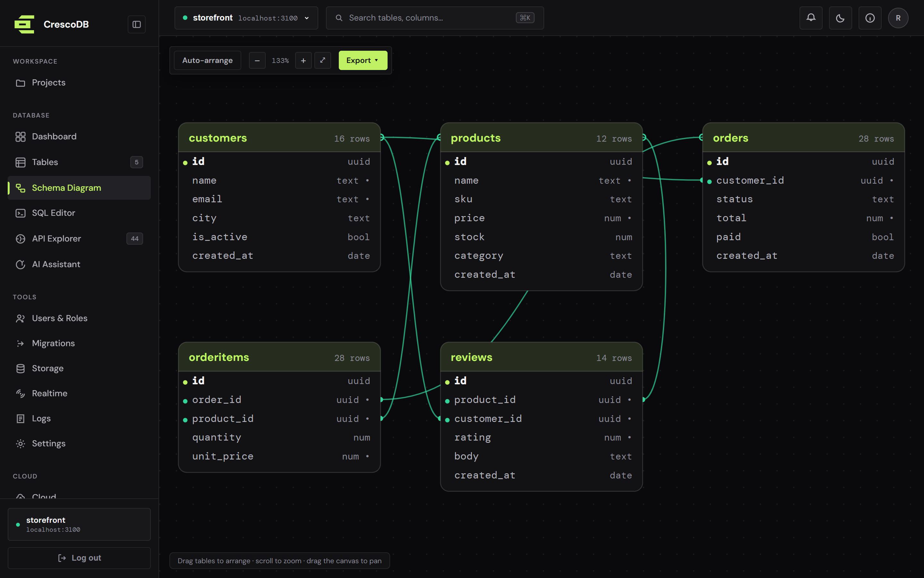
Task: Open the SQL Editor
Action: pyautogui.click(x=79, y=213)
